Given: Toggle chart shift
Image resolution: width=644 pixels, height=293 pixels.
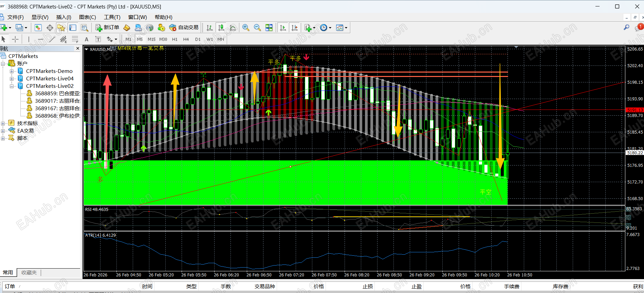Looking at the screenshot, I should [x=294, y=27].
